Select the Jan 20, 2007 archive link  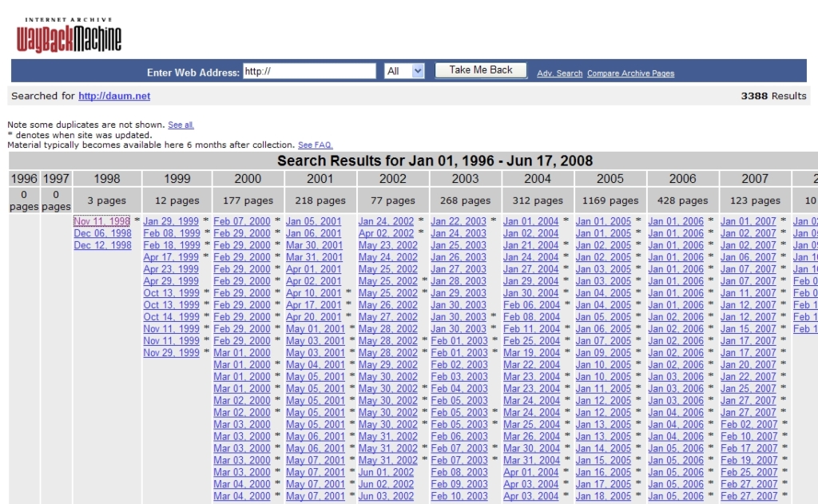(749, 365)
